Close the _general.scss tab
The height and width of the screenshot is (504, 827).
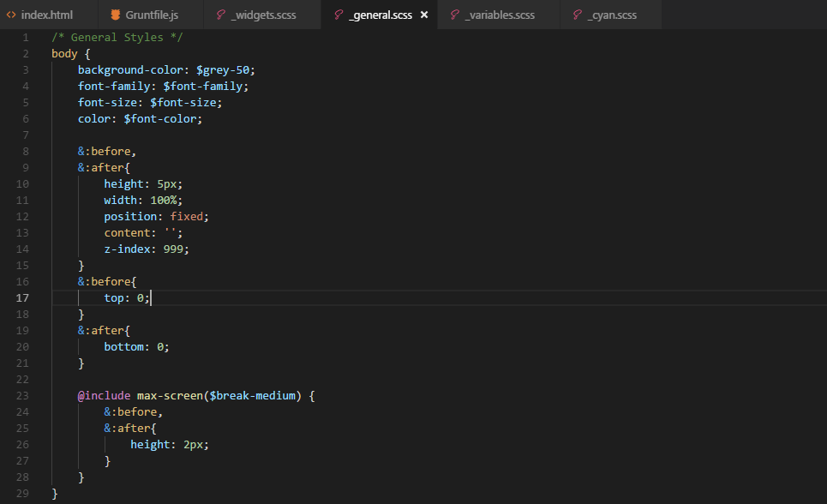423,15
